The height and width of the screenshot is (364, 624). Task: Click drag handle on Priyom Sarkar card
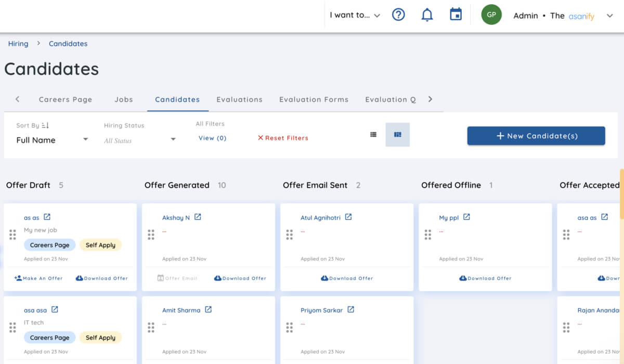(x=289, y=327)
